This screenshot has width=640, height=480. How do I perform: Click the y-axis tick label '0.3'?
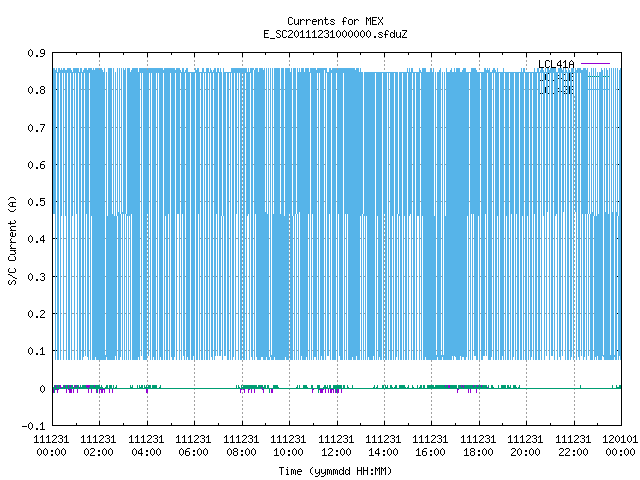(36, 277)
